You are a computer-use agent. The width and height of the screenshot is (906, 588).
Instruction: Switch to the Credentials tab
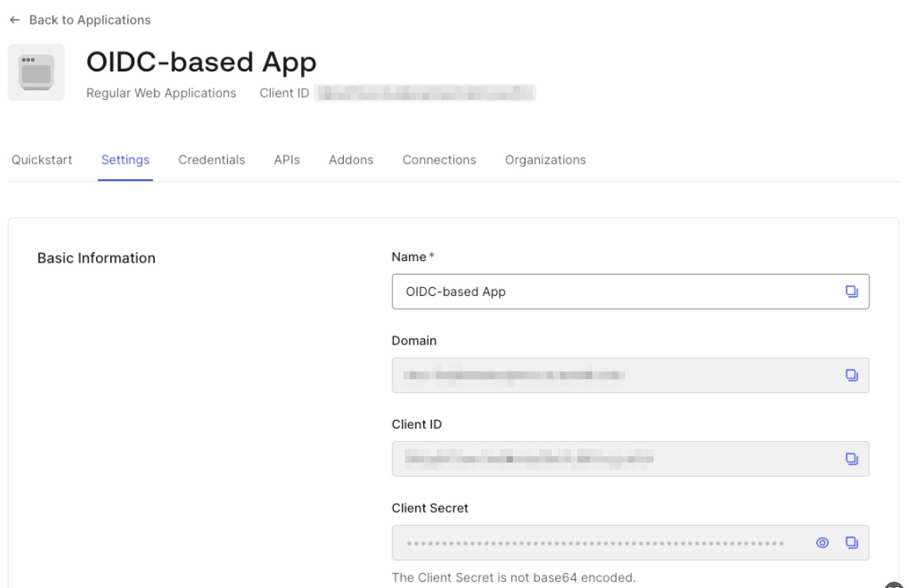pos(211,159)
